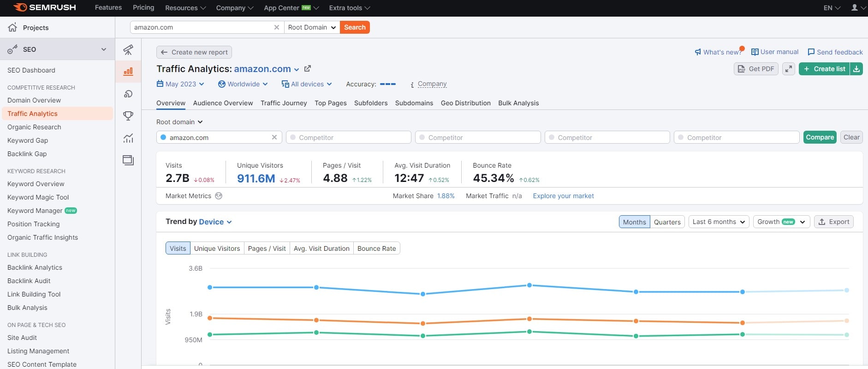The image size is (868, 369).
Task: Click the What's new megaphone icon
Action: coord(698,52)
